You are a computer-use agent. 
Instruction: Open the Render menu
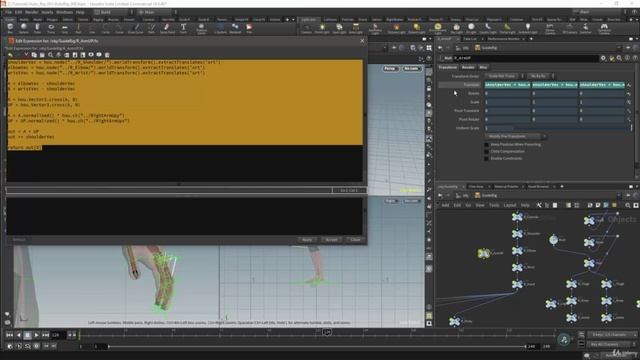click(x=31, y=12)
